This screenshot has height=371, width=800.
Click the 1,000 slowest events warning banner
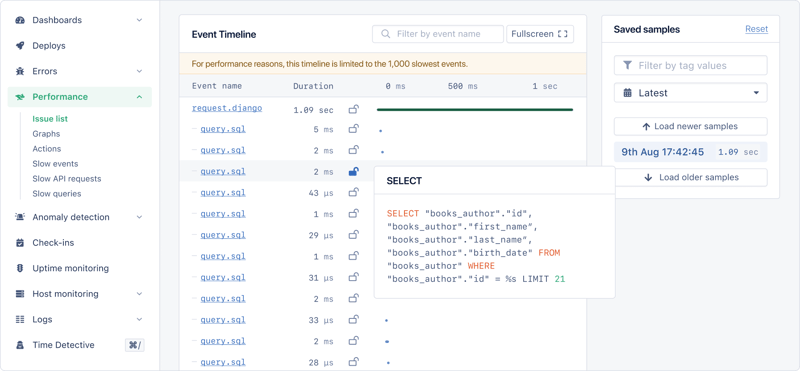pos(383,64)
